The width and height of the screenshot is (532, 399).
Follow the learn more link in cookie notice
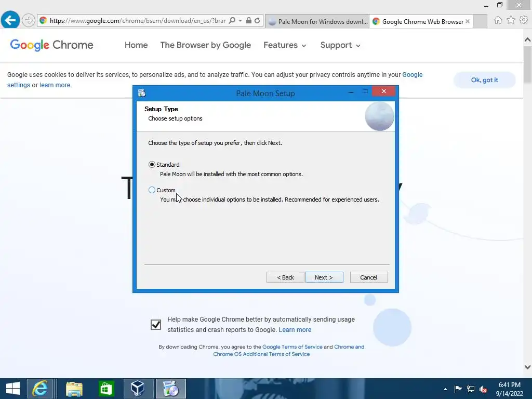55,85
